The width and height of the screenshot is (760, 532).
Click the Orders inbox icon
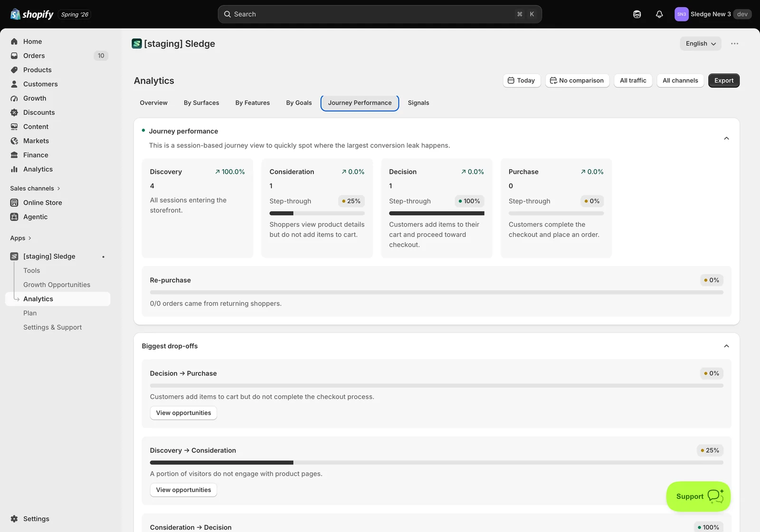[14, 56]
